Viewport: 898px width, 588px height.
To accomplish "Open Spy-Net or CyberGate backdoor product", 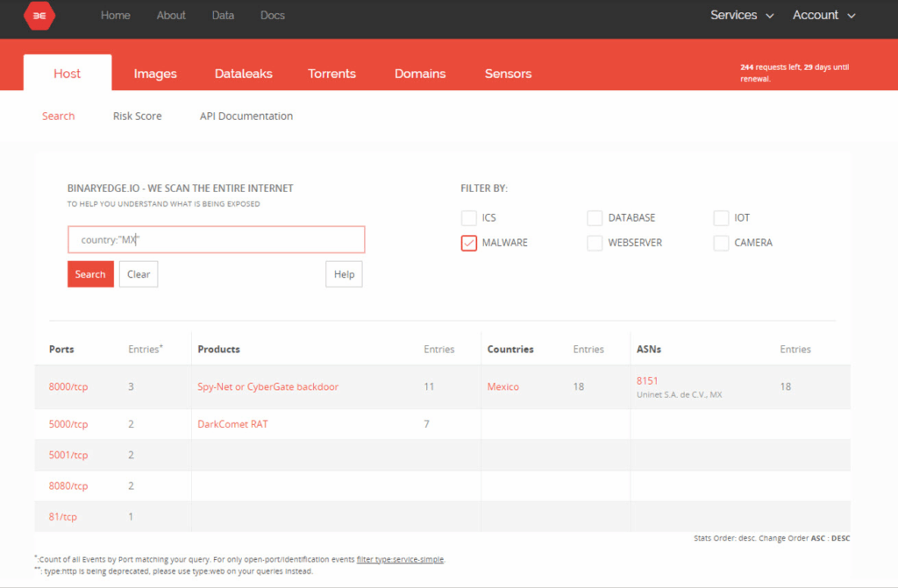I will click(268, 387).
